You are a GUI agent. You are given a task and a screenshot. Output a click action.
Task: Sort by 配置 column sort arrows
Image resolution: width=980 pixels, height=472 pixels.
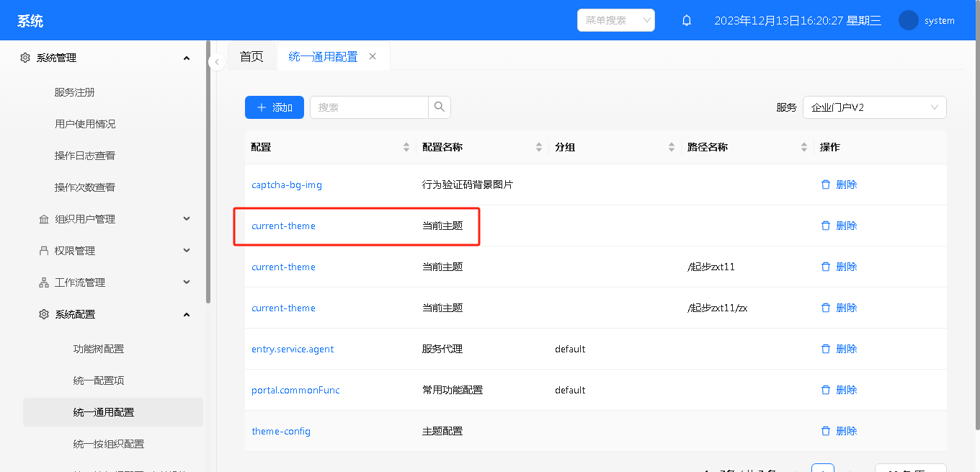(406, 147)
